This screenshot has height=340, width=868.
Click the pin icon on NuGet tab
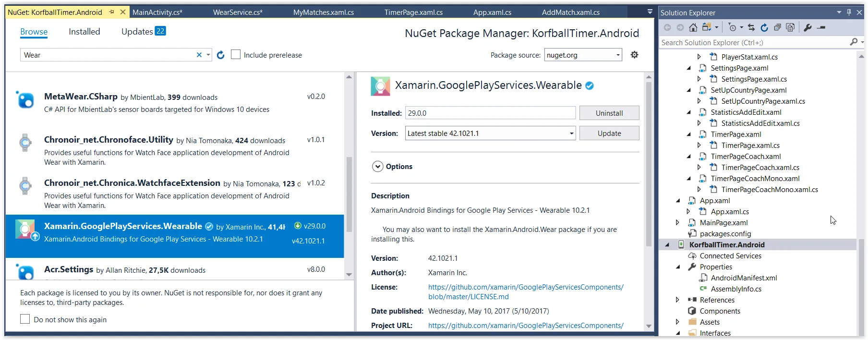[x=112, y=12]
